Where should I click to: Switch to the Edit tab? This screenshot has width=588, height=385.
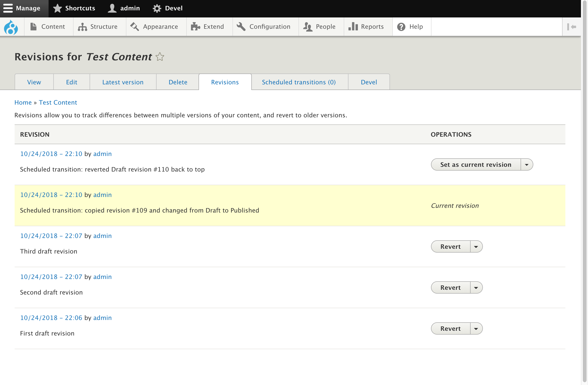pos(72,82)
